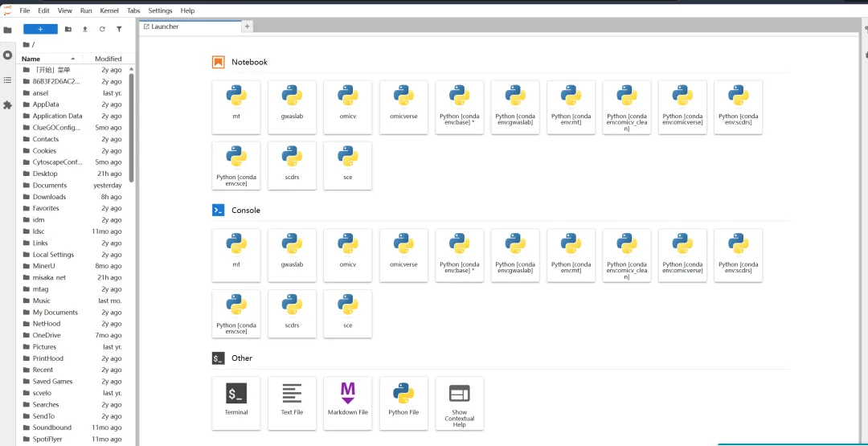Viewport: 868px width, 446px height.
Task: Select the MinerU folder
Action: point(72,266)
